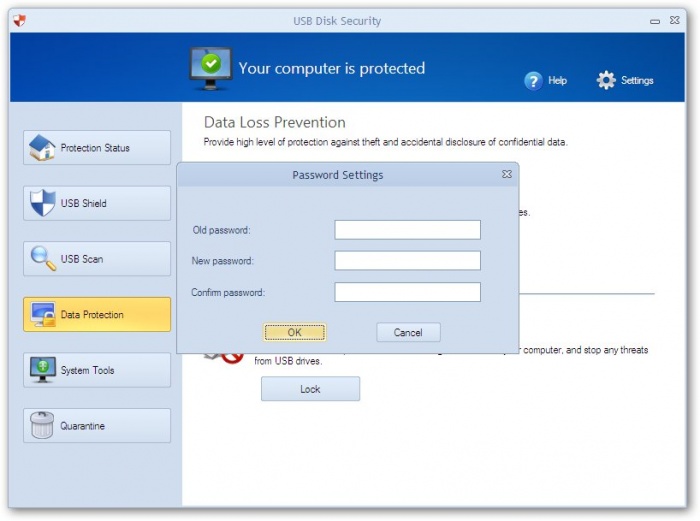The height and width of the screenshot is (521, 700).
Task: Click the Data Loss Prevention heading
Action: point(275,122)
